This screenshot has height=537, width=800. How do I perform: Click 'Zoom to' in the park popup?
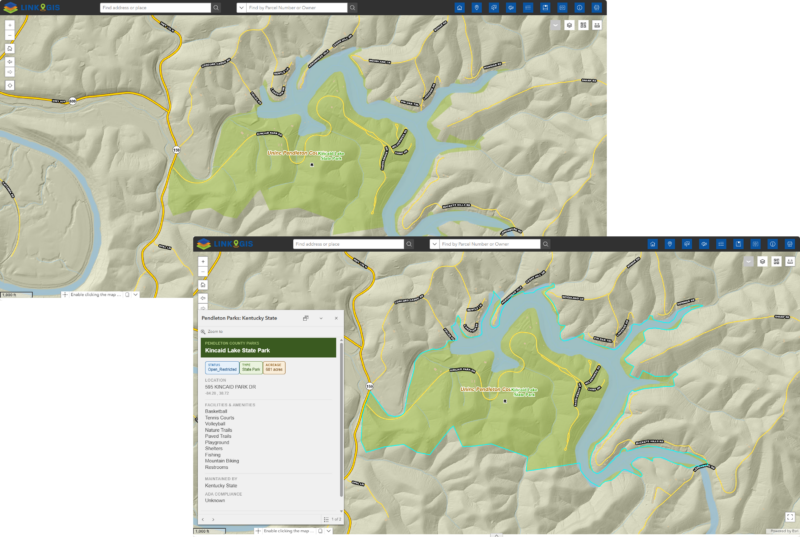214,330
